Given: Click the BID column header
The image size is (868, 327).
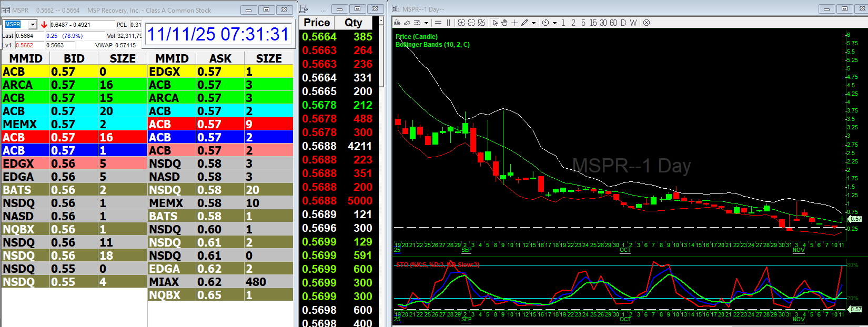Looking at the screenshot, I should (x=74, y=58).
